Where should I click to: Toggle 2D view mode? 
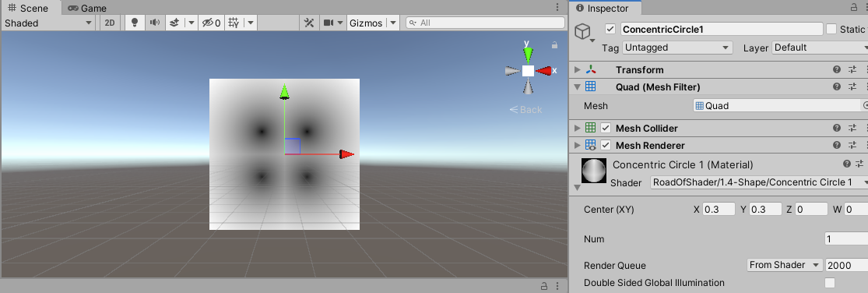pos(110,23)
